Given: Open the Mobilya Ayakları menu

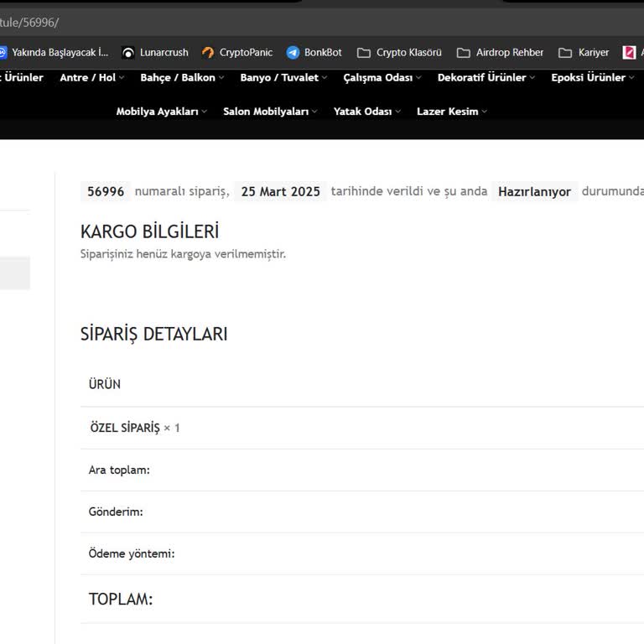Looking at the screenshot, I should click(x=161, y=112).
